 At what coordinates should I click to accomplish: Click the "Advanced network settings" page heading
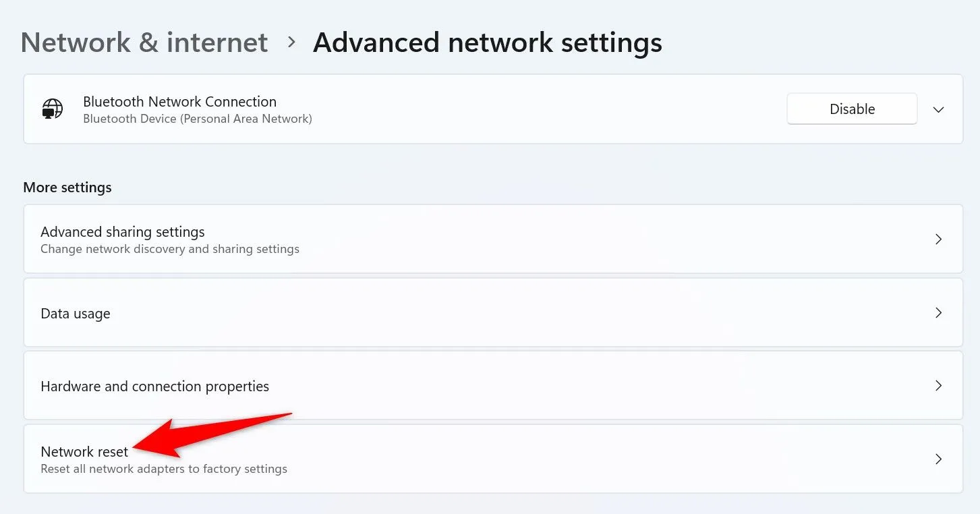point(487,42)
